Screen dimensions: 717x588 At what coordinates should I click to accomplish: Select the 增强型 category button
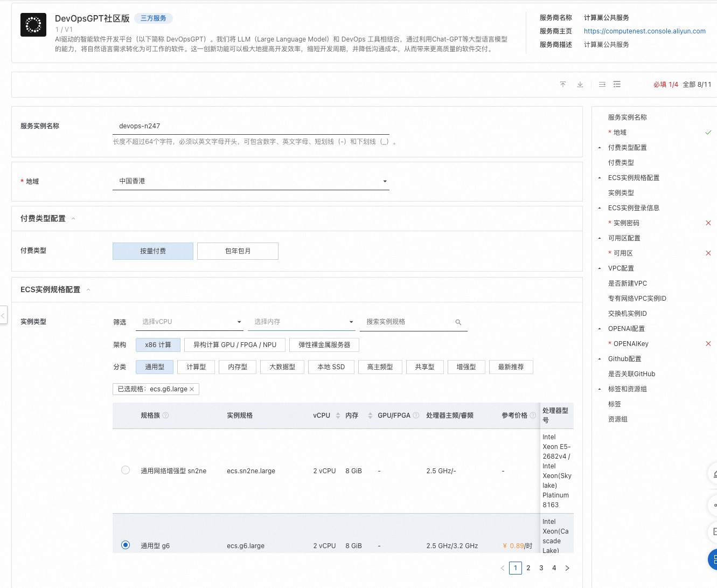point(466,367)
